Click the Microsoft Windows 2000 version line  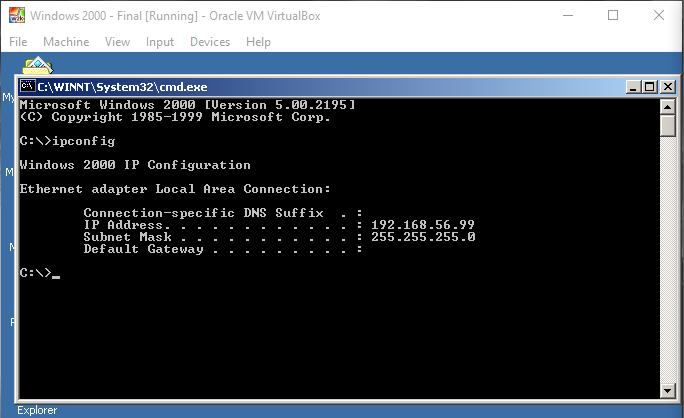188,105
